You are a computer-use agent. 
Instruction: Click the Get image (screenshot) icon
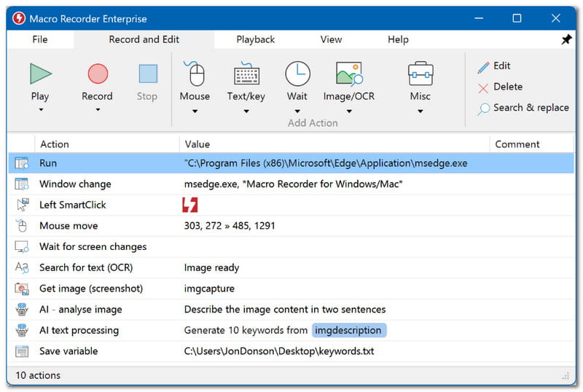(x=22, y=289)
